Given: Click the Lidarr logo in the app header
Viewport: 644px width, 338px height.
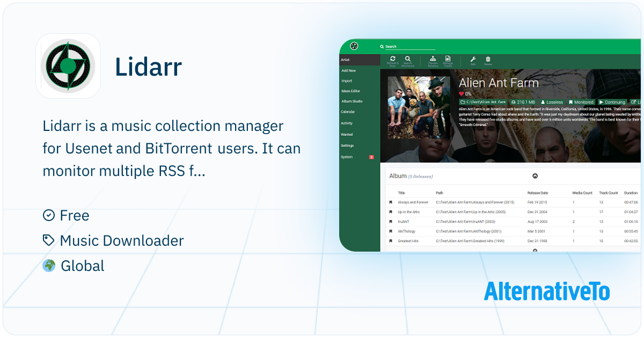Looking at the screenshot, I should (354, 46).
